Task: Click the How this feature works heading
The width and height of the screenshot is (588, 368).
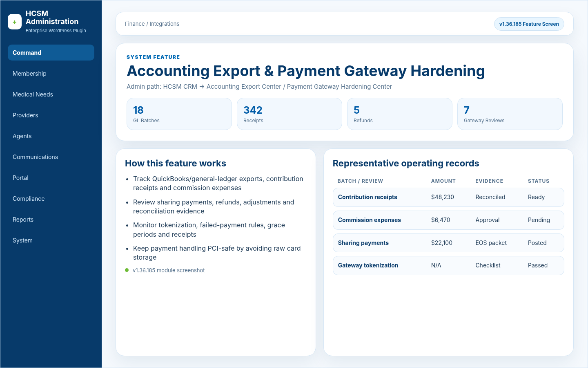Action: (x=176, y=164)
